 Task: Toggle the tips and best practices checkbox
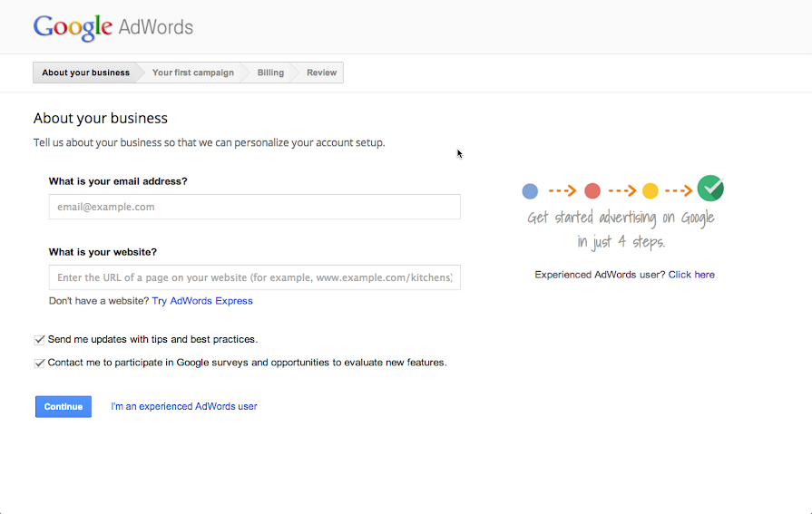tap(39, 340)
